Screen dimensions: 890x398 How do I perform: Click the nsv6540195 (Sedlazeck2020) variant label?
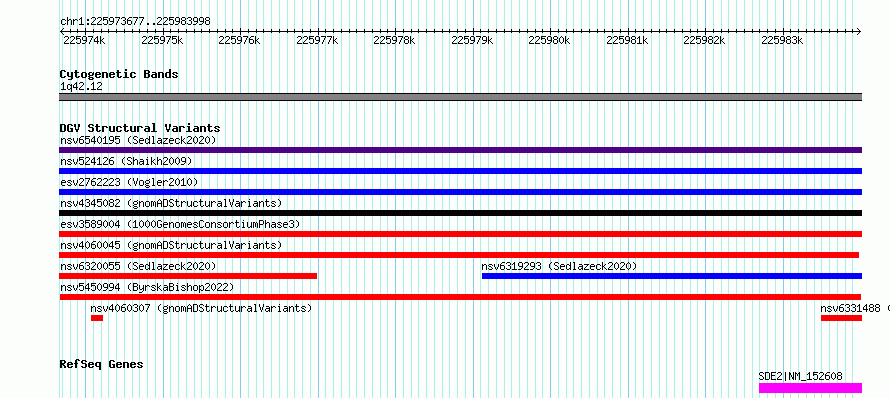[138, 140]
